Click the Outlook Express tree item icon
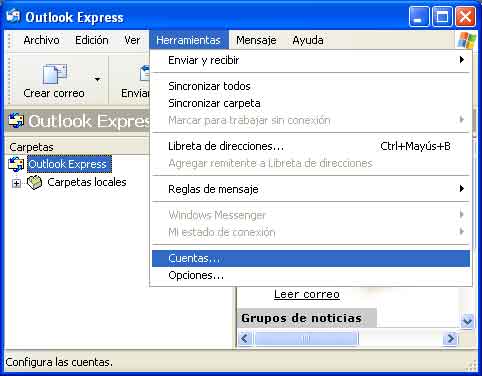This screenshot has height=376, width=482. coord(16,164)
